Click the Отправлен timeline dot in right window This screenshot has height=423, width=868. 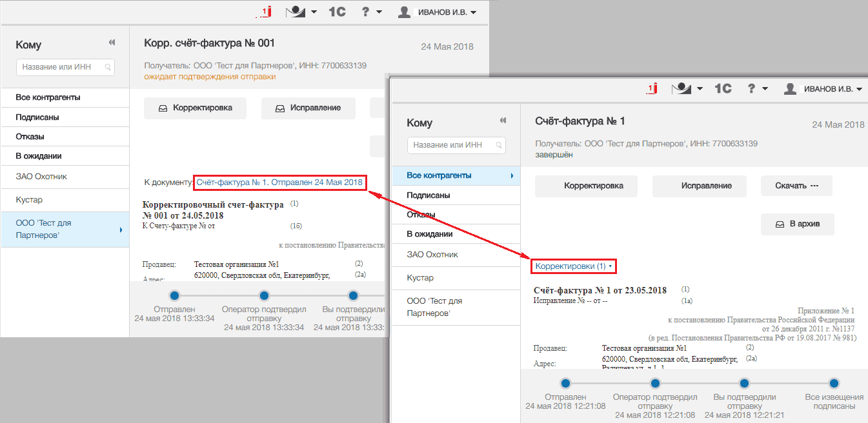point(566,383)
